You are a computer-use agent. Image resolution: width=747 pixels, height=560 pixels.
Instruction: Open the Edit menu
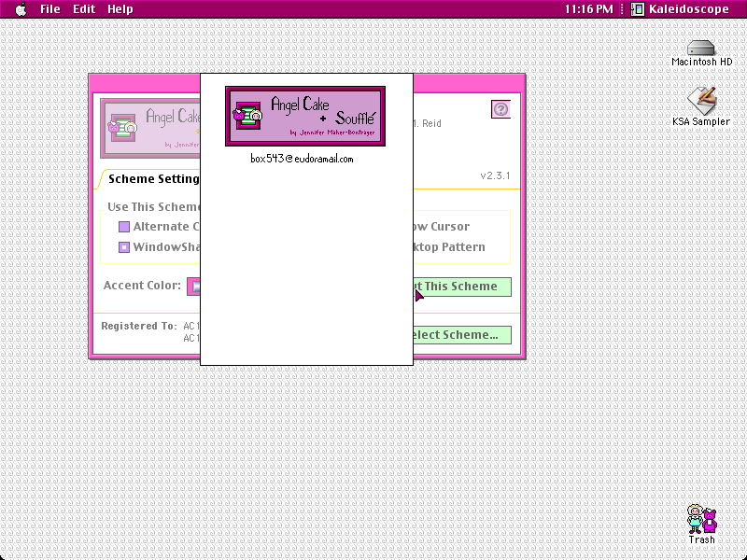coord(84,9)
